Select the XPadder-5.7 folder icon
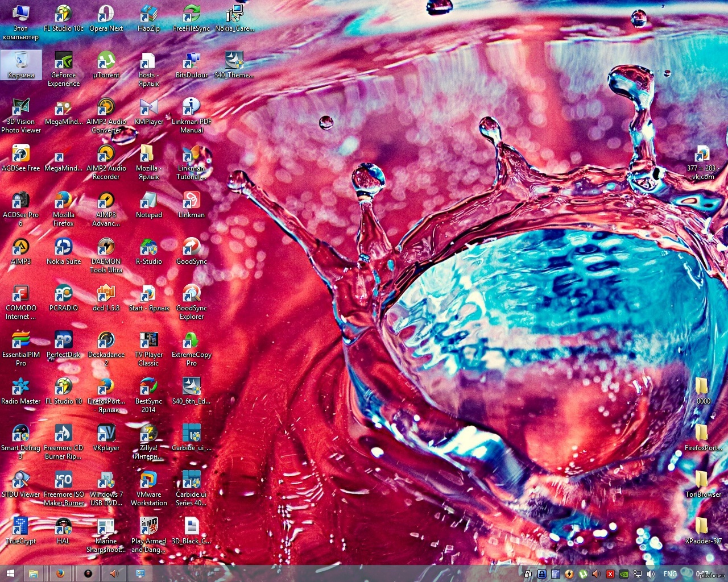Screen dimensions: 728x582 (x=703, y=530)
